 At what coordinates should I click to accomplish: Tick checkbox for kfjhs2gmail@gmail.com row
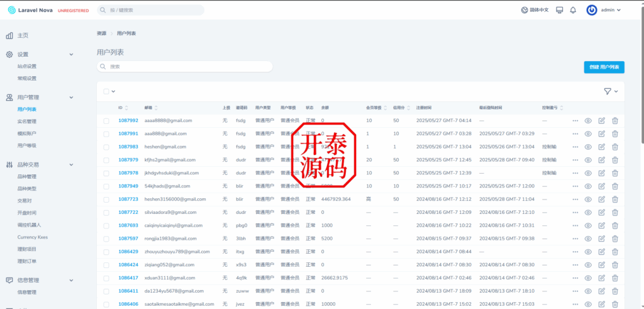click(106, 160)
